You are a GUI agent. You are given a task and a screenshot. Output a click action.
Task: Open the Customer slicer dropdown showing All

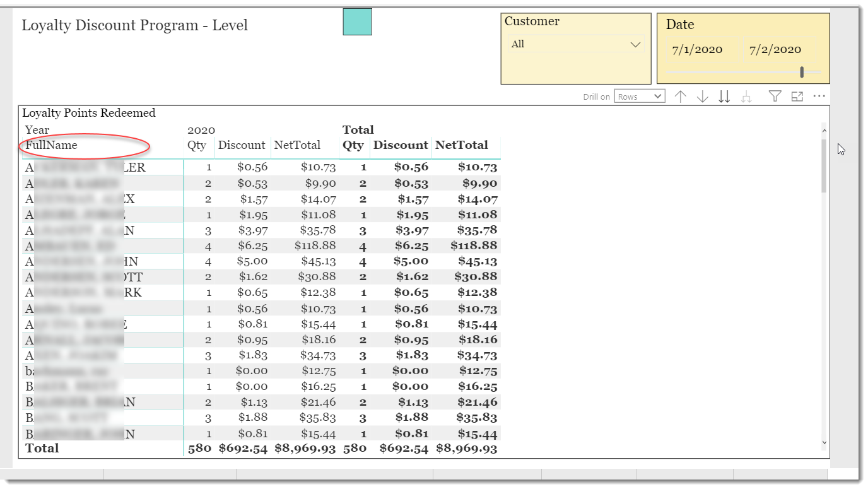pos(575,44)
